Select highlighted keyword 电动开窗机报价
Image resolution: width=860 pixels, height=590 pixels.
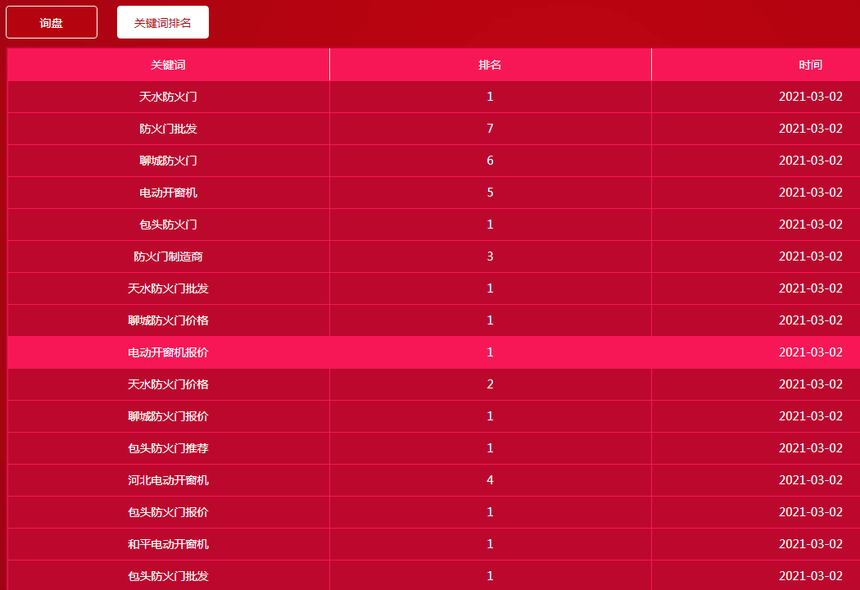coord(168,353)
